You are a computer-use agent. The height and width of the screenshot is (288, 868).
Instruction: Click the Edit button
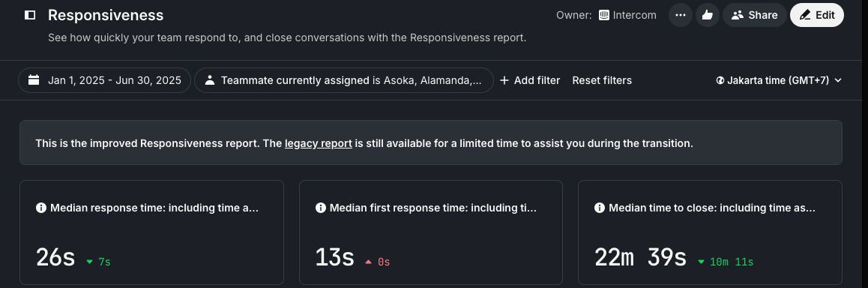(x=816, y=15)
